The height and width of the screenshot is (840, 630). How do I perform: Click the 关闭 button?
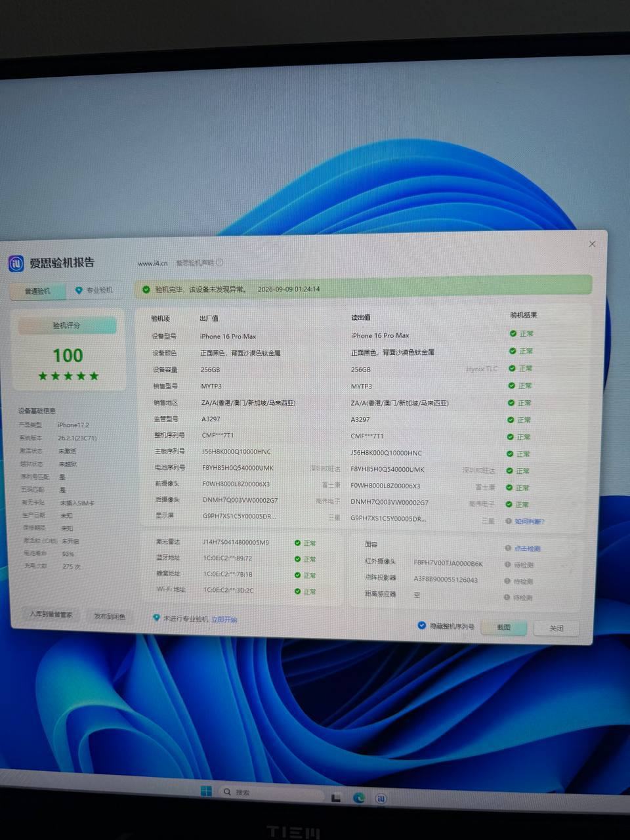pos(556,628)
